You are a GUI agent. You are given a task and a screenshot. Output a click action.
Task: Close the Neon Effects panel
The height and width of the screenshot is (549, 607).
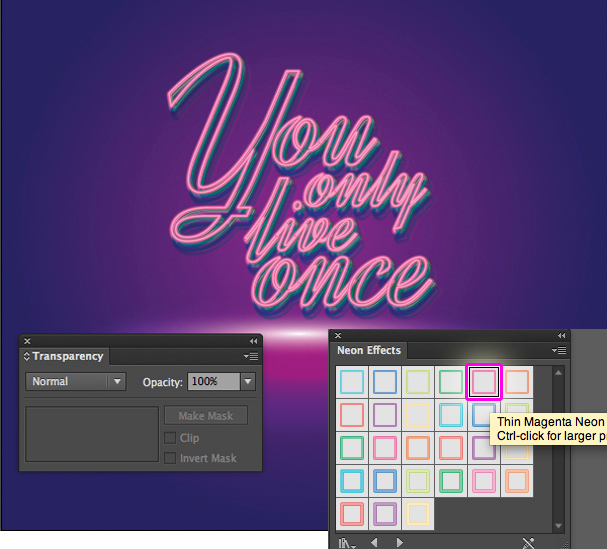pos(337,335)
